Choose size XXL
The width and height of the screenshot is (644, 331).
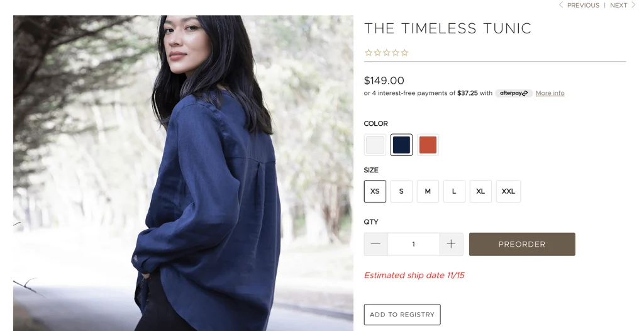pos(508,191)
